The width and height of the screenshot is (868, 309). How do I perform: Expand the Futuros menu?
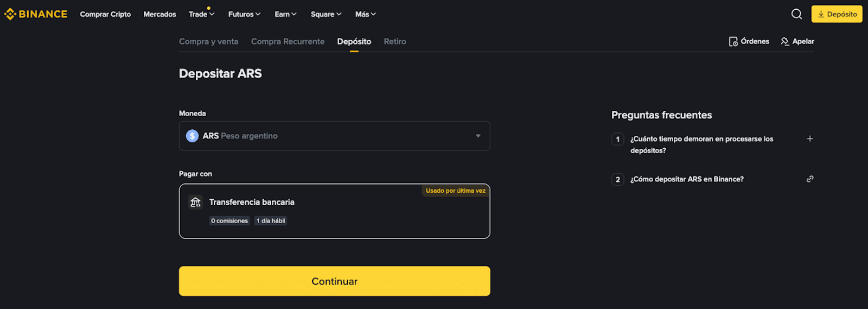244,15
